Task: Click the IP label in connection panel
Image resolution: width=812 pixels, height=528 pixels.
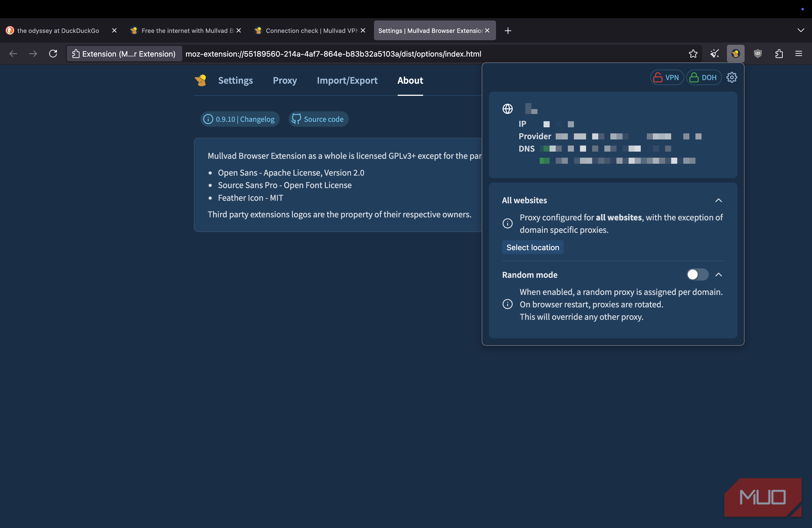Action: click(x=522, y=124)
